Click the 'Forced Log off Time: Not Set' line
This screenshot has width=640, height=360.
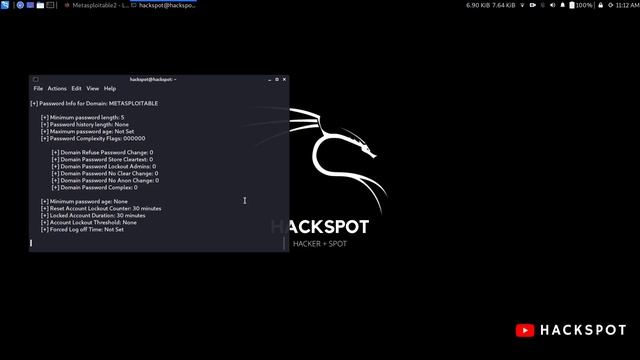point(82,229)
